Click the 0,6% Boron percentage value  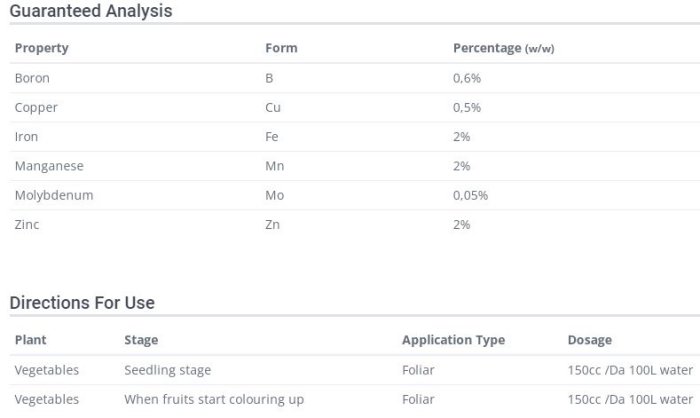467,78
